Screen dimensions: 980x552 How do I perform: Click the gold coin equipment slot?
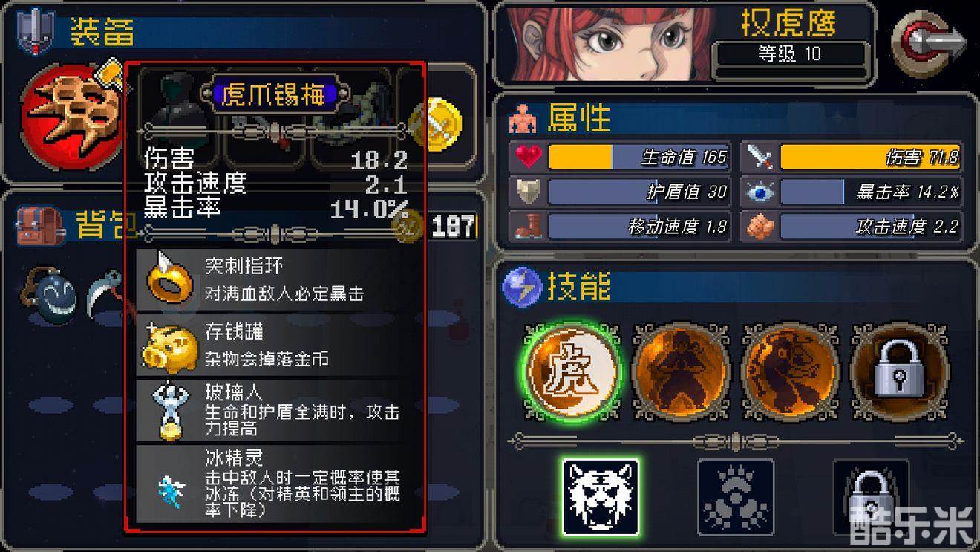(x=436, y=123)
